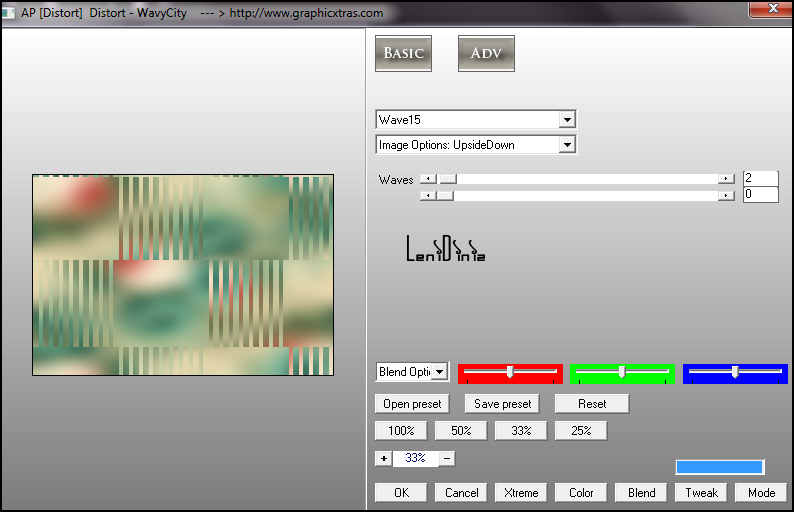Click the Reset button
The image size is (794, 512).
coord(592,404)
